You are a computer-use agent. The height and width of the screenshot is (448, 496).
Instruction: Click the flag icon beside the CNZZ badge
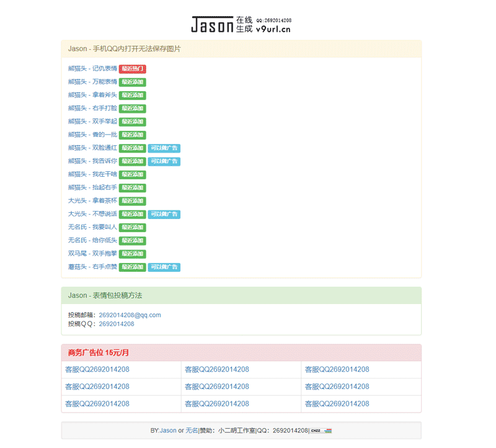click(x=327, y=429)
